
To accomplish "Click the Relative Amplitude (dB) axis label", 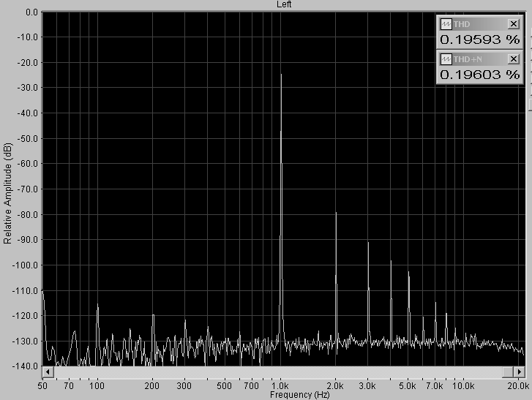I will [7, 193].
